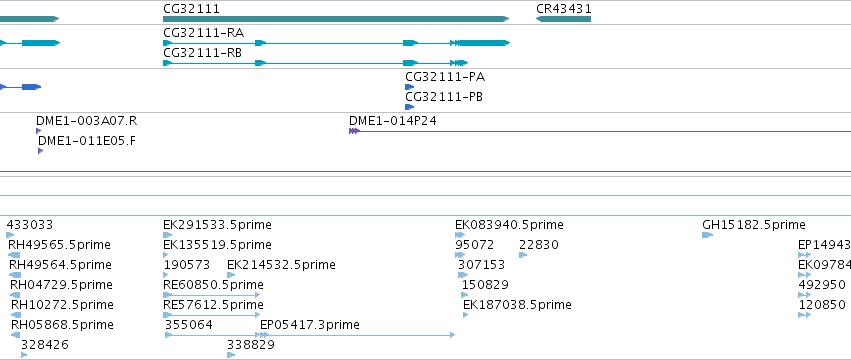Select the RH05868.5prime EST label

pyautogui.click(x=62, y=325)
